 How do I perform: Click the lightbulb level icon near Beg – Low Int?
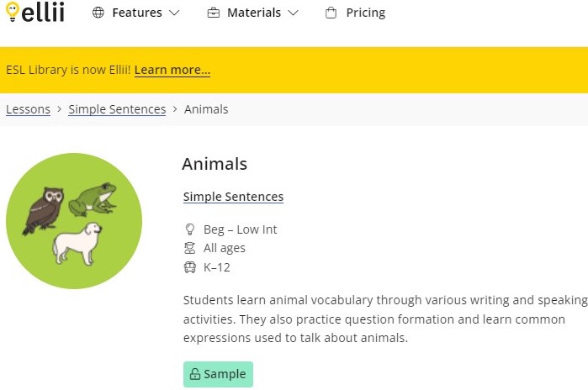(x=190, y=229)
